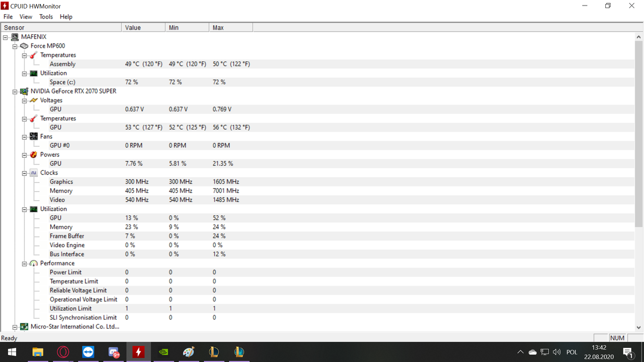This screenshot has height=362, width=644.
Task: Collapse the MAFENIX root node
Action: [x=6, y=37]
